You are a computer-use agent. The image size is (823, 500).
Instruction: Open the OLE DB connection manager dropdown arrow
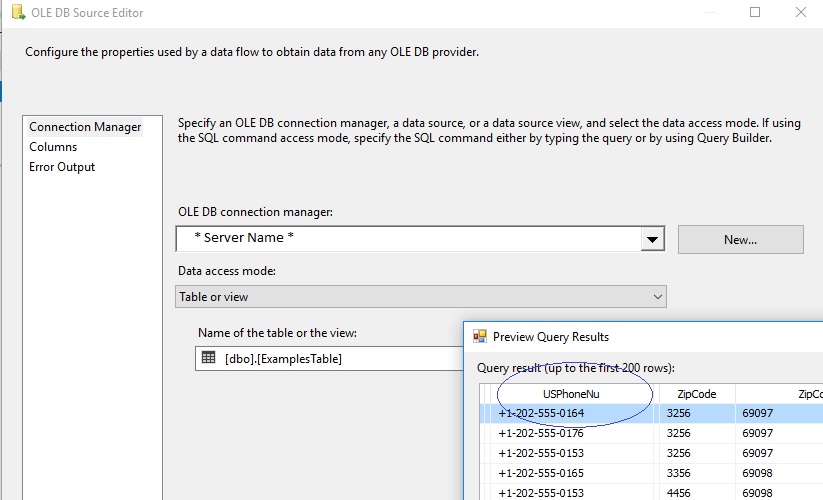coord(652,239)
